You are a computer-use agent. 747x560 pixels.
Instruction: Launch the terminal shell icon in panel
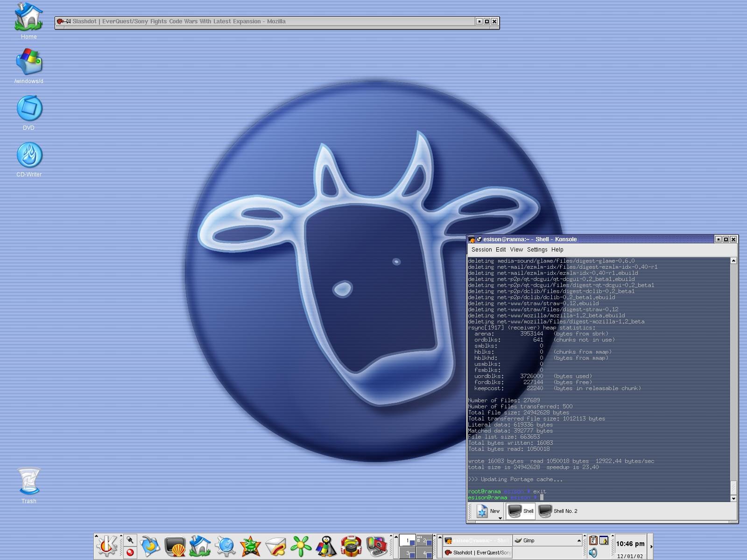(175, 546)
